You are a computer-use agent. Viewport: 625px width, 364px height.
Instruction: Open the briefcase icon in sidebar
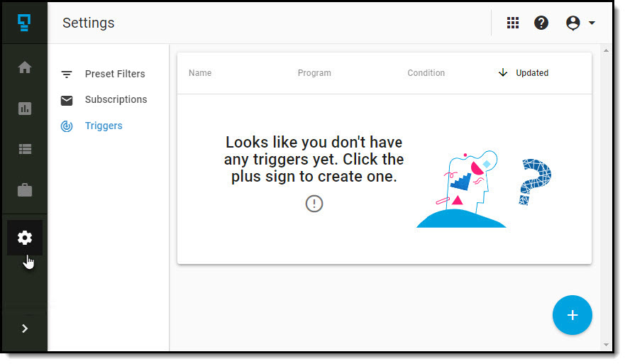(25, 190)
